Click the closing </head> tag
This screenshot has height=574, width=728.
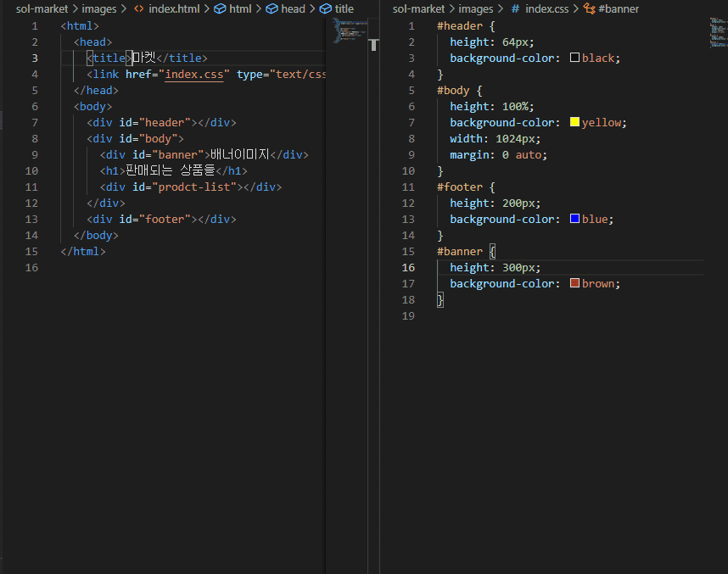click(x=96, y=91)
